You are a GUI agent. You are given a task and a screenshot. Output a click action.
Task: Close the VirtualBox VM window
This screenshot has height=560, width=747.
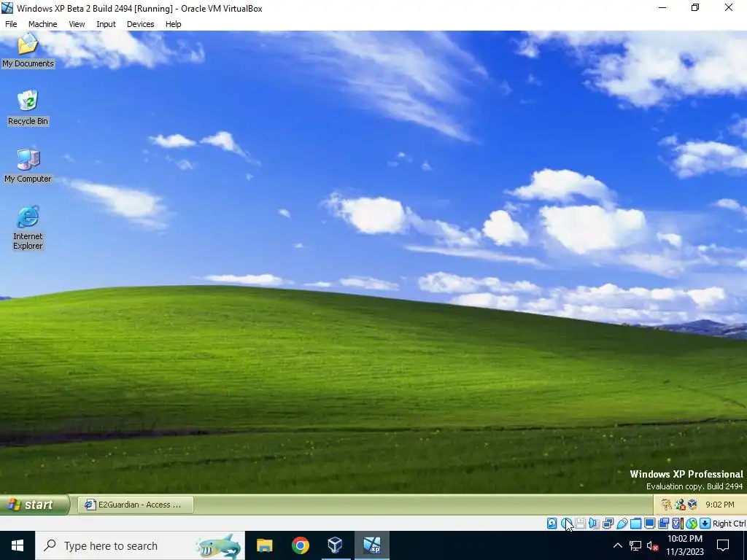click(729, 7)
